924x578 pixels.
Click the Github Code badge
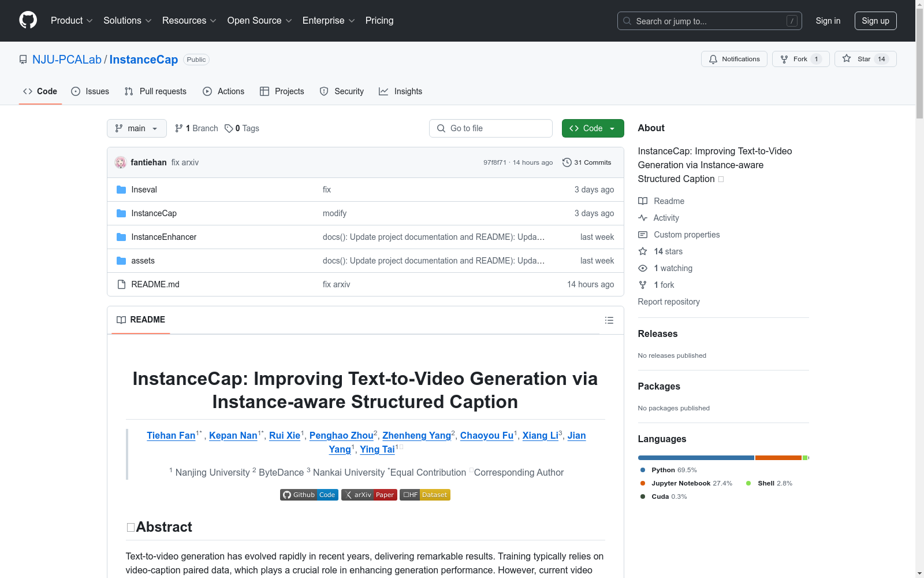[x=309, y=495]
